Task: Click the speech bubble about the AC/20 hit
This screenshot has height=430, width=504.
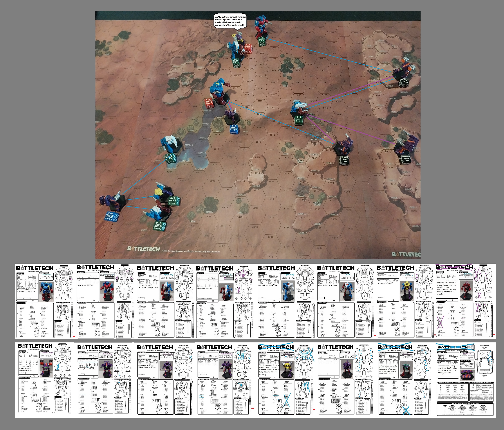Action: (x=230, y=22)
